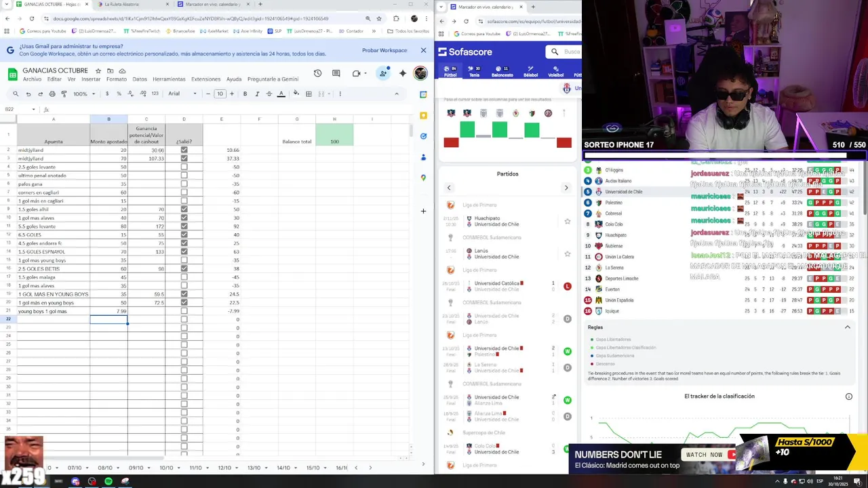Select the Paint format tool
This screenshot has width=868, height=488.
pos(64,94)
